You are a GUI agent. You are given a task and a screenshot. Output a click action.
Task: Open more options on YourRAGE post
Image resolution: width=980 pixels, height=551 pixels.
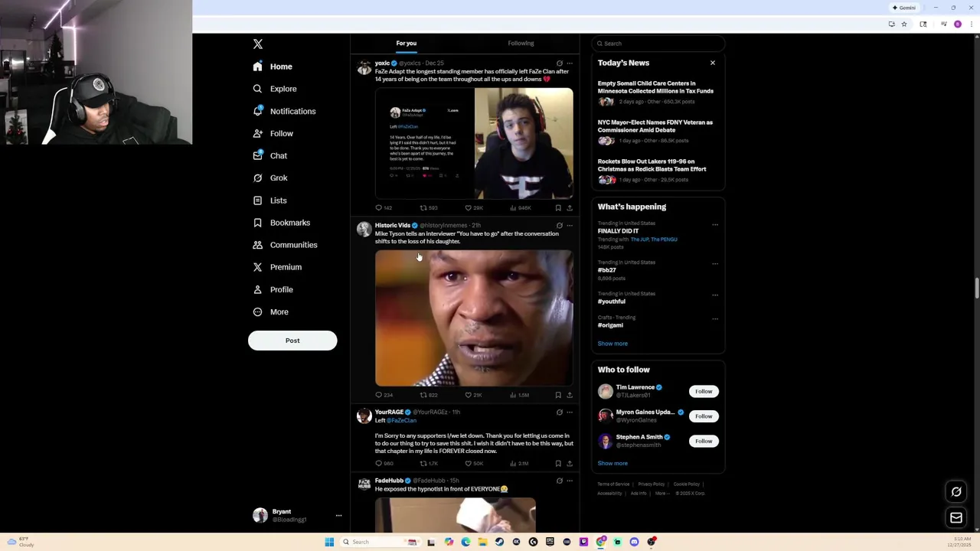[569, 412]
